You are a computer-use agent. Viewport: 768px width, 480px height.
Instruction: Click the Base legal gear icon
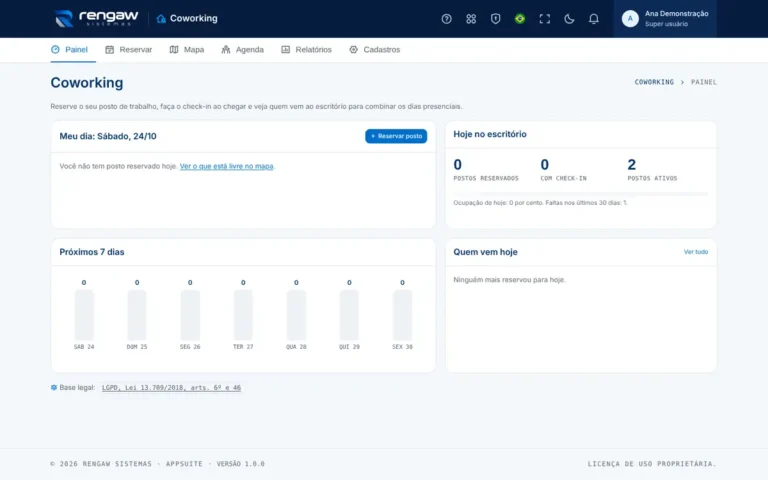(54, 387)
